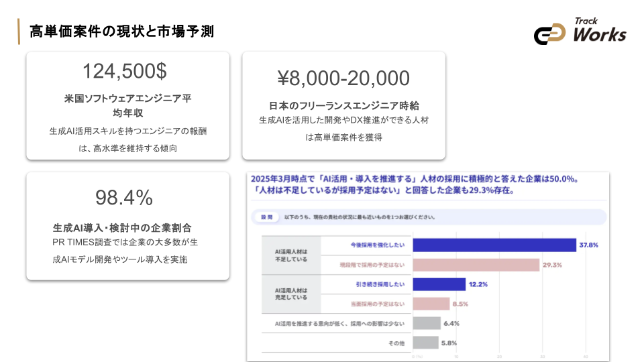Click the Track Works logo
644x362 pixels.
[x=580, y=32]
